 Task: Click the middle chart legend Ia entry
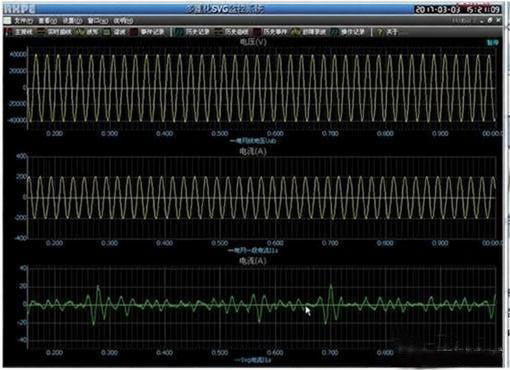[253, 250]
